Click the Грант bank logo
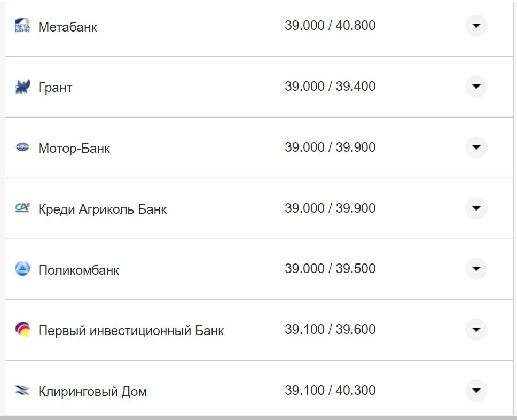This screenshot has width=517, height=420. click(21, 87)
